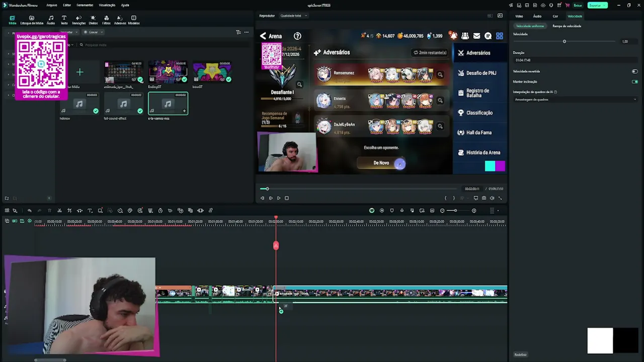Screen dimensions: 644x362
Task: Click the Exportar button
Action: (597, 5)
